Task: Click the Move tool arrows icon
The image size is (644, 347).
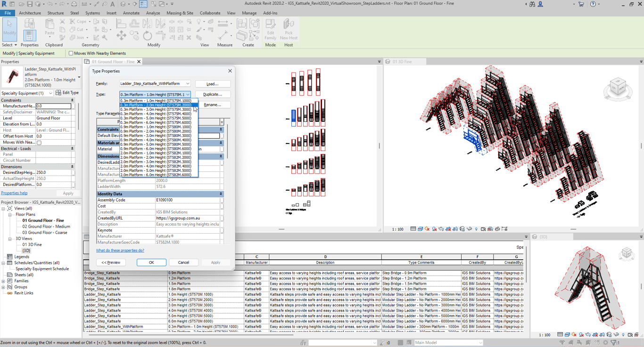Action: [121, 35]
